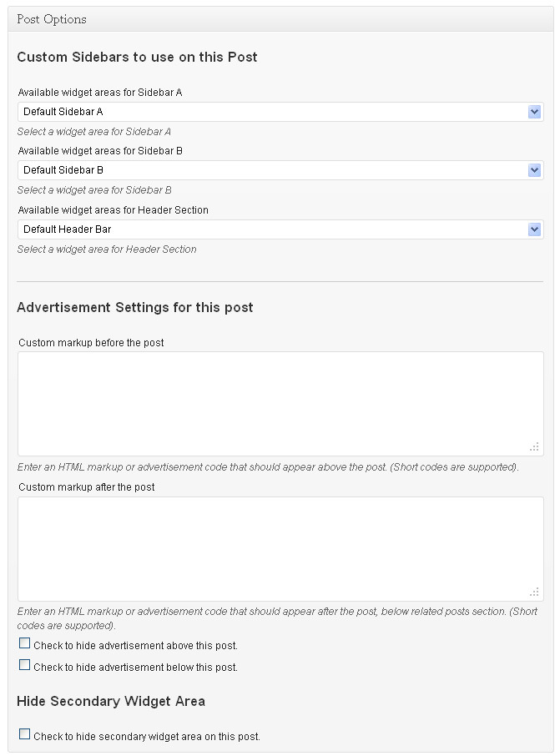Click the "Available widget areas for Sidebar B" label
Viewport: 560px width, 756px height.
100,151
